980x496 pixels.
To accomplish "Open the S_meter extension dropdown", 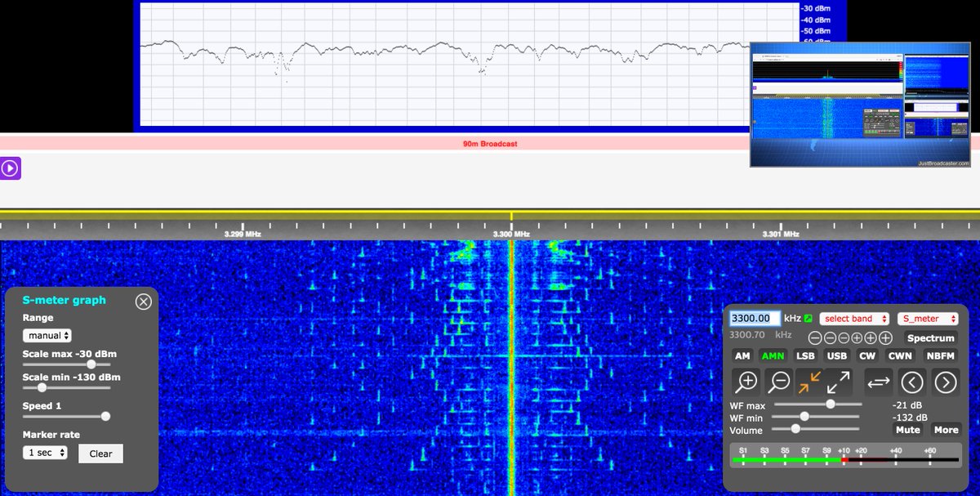I will [928, 319].
